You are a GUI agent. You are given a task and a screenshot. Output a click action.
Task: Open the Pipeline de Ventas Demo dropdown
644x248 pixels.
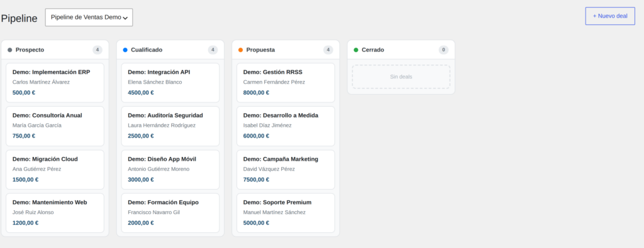coord(89,17)
